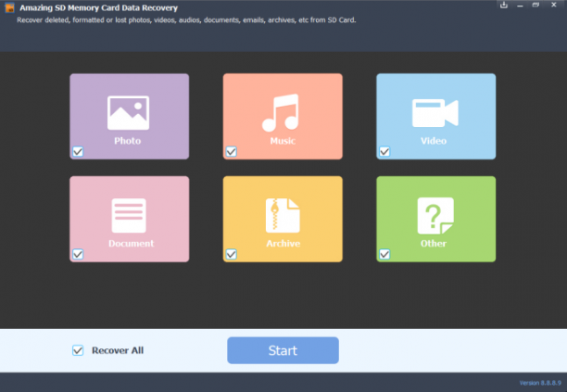Start the recovery scan
567x392 pixels.
(283, 350)
